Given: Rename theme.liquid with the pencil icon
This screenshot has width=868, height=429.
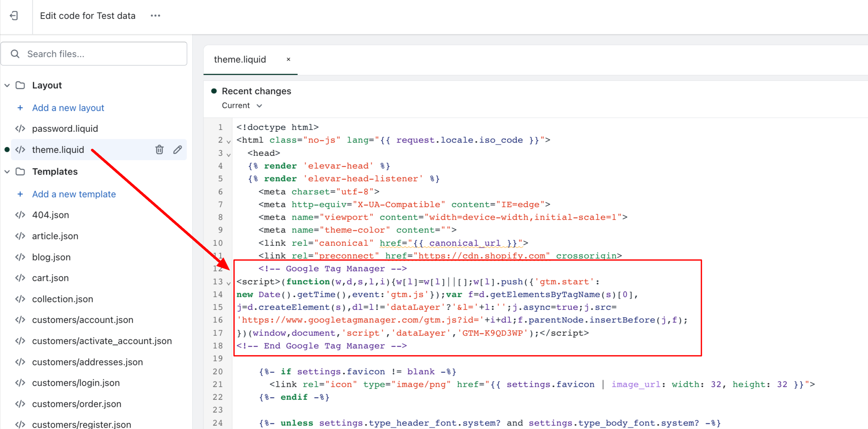Looking at the screenshot, I should pyautogui.click(x=178, y=150).
